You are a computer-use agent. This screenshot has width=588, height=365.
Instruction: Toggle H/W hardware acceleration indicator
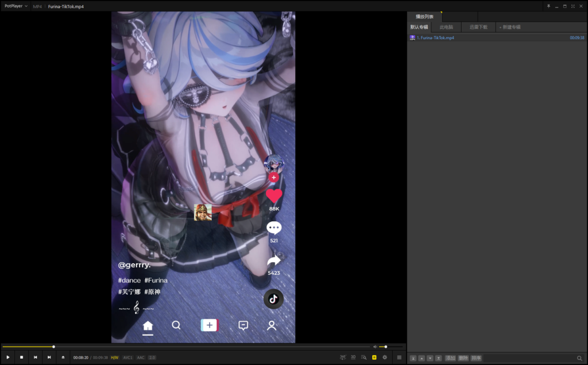pyautogui.click(x=115, y=358)
